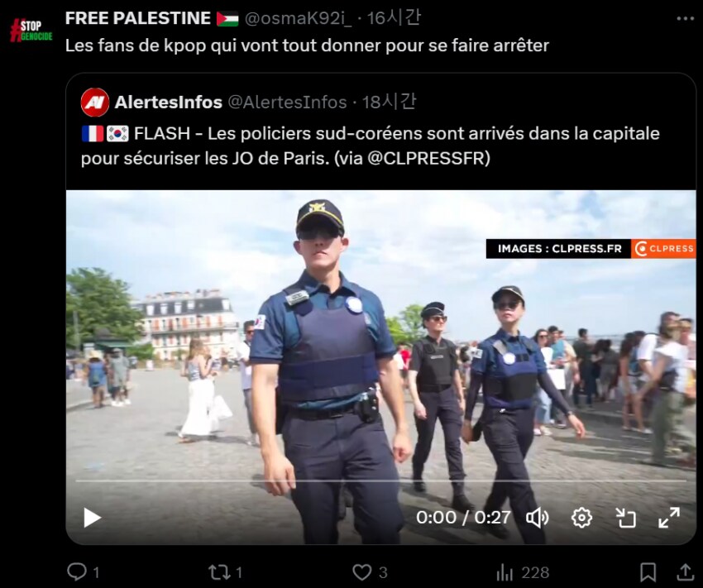Reply using the comment bubble icon
Image resolution: width=703 pixels, height=588 pixels.
[x=77, y=571]
